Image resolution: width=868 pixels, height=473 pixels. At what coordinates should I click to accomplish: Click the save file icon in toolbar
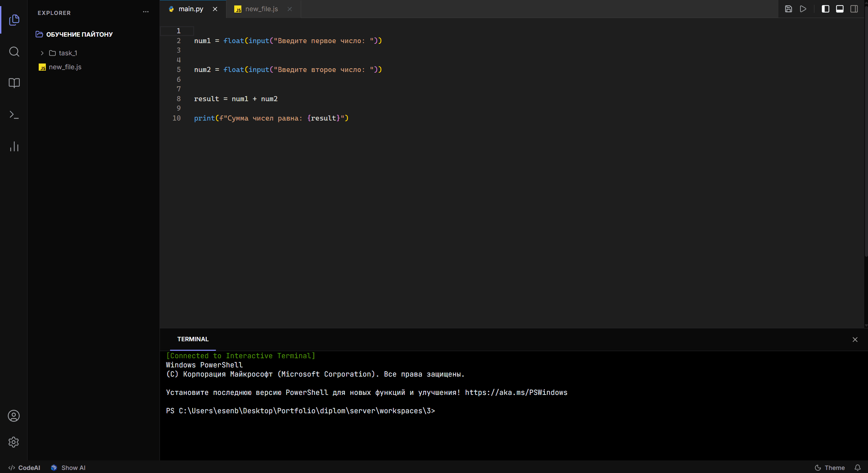(788, 9)
